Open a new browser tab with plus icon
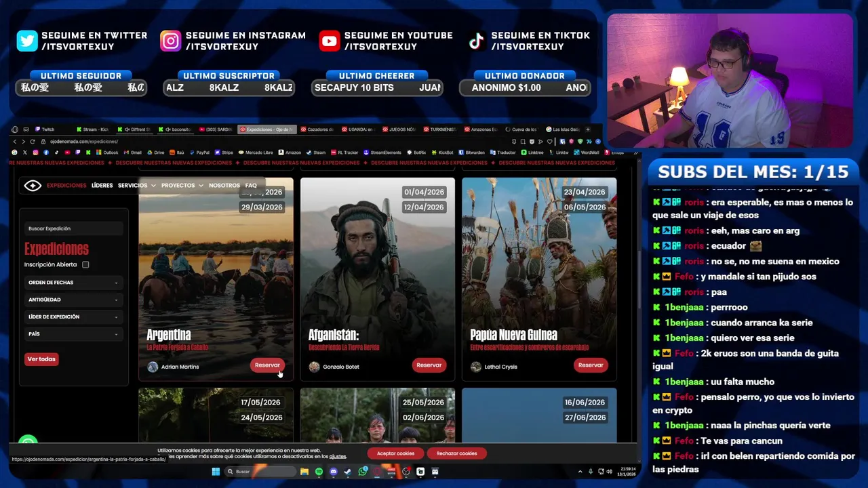868x488 pixels. [x=588, y=129]
